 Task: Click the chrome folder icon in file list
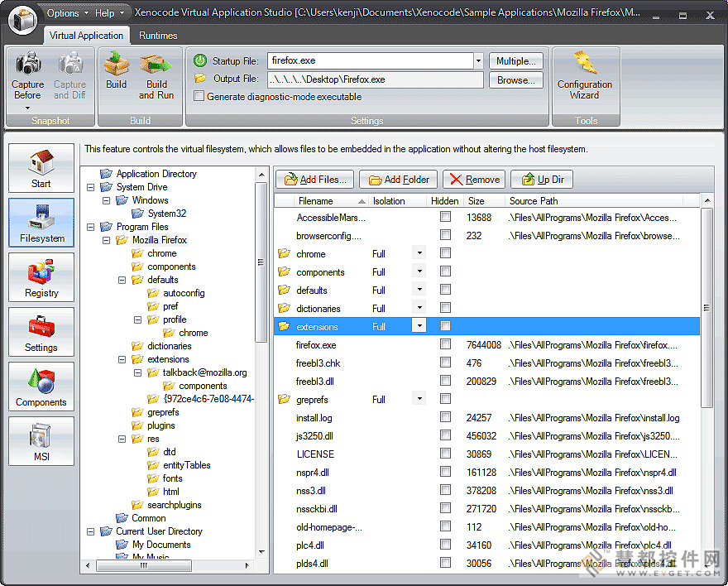(x=284, y=253)
